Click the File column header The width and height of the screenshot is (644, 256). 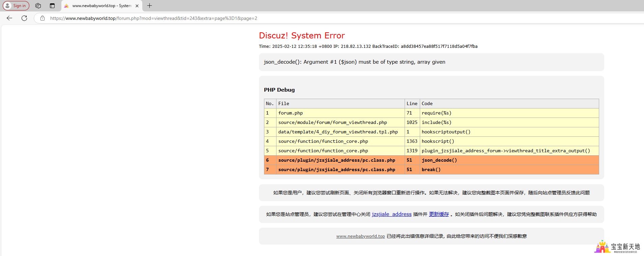tap(341, 103)
